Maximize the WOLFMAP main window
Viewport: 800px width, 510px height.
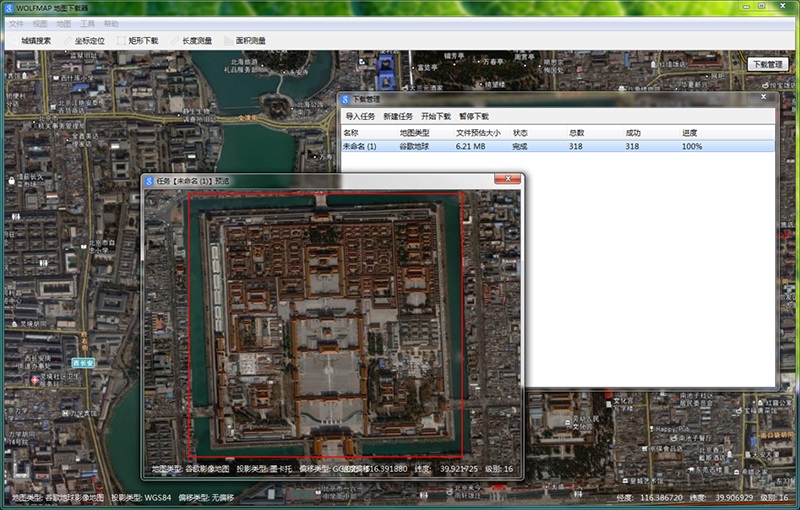pos(761,6)
